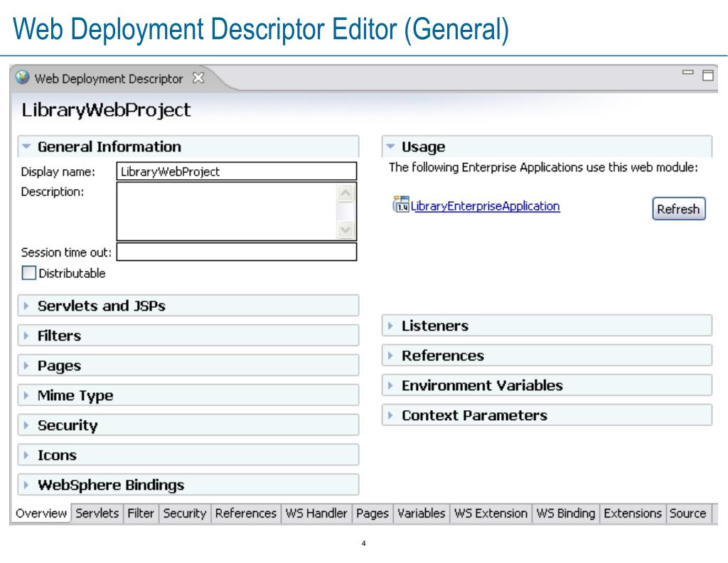Expand the Security section arrow
Screen dimensions: 728x563
point(26,425)
